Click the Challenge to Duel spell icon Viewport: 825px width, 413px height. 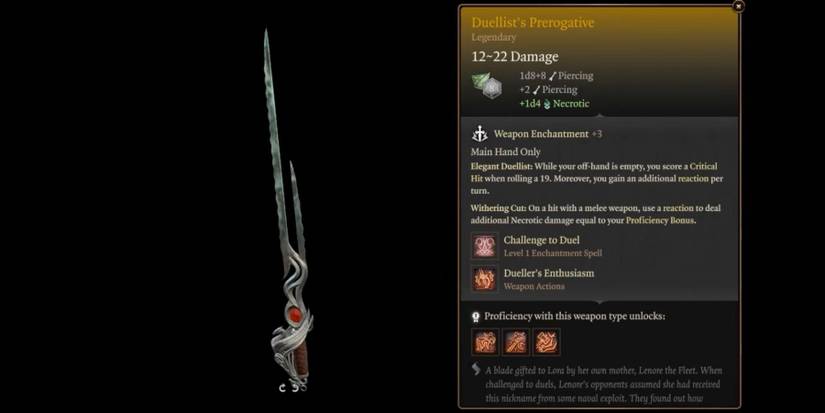[x=484, y=246]
